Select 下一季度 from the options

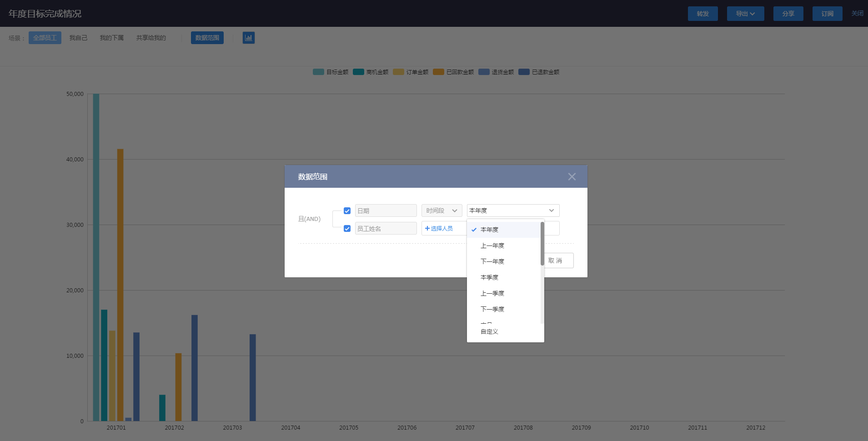pyautogui.click(x=492, y=309)
